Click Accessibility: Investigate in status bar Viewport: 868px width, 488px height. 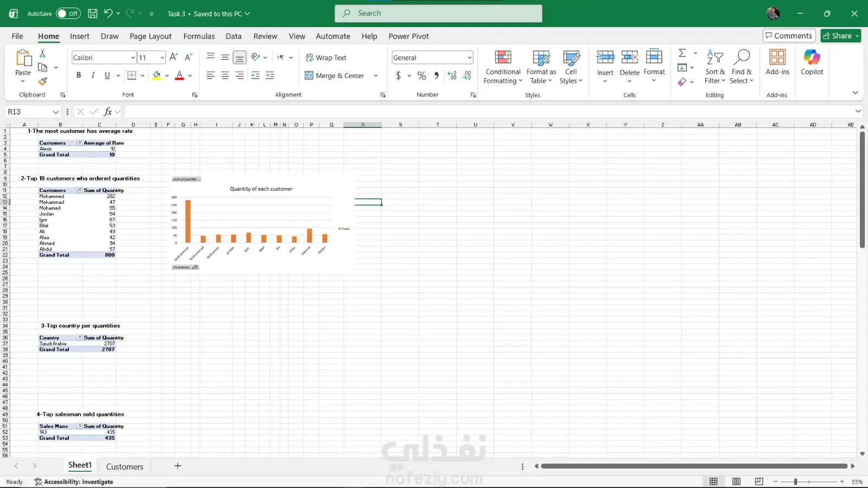(74, 481)
